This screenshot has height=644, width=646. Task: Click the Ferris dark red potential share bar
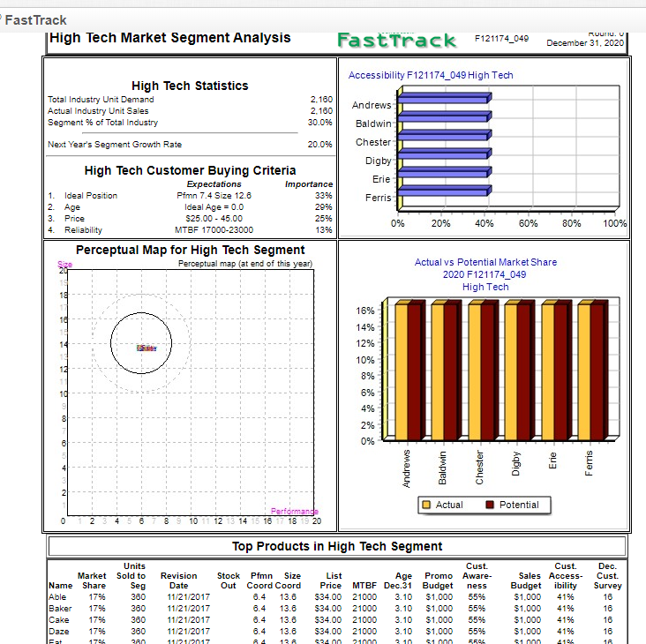[597, 371]
